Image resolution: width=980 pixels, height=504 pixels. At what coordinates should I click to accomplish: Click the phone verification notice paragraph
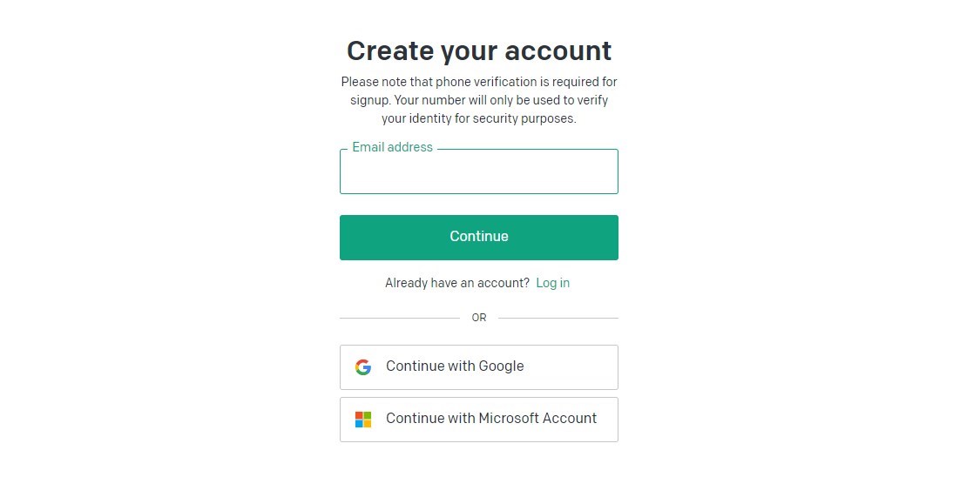(479, 100)
